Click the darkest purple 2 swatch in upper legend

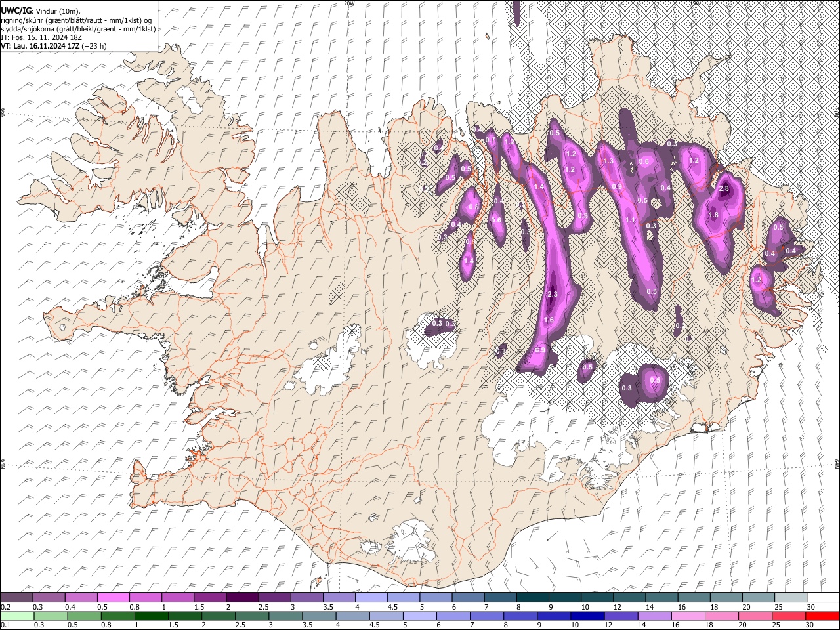(x=242, y=597)
